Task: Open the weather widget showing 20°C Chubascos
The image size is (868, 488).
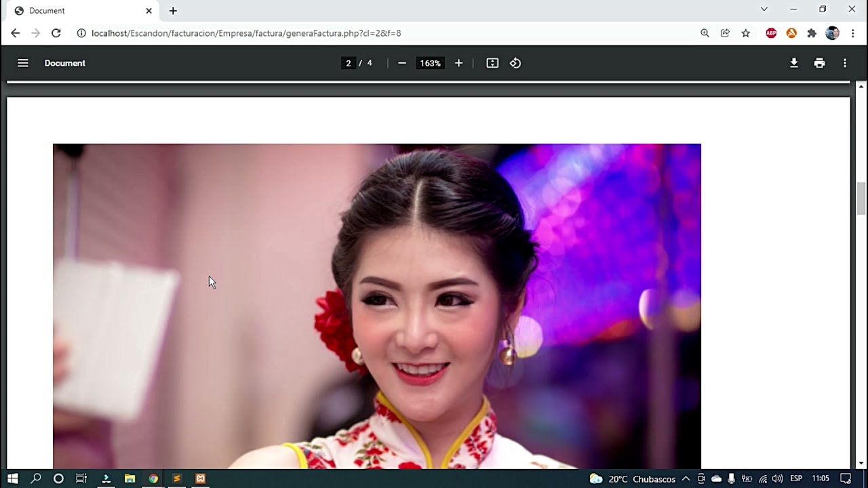Action: [632, 479]
